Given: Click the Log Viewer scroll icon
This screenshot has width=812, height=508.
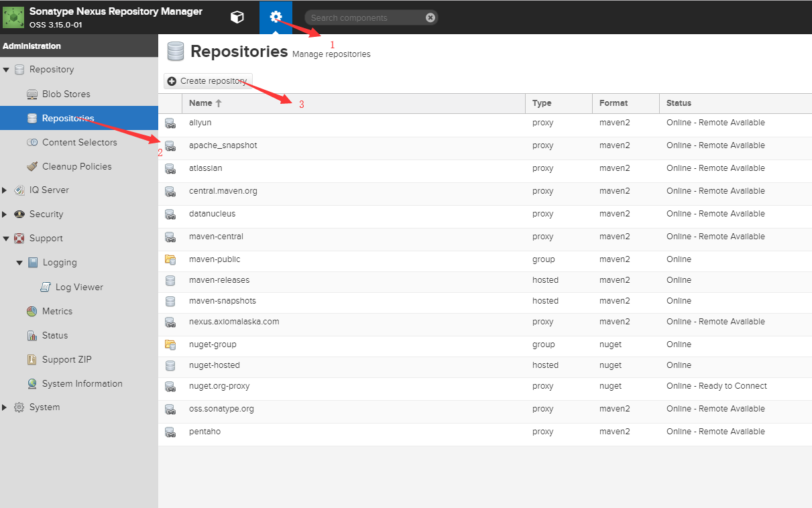Looking at the screenshot, I should click(x=45, y=287).
